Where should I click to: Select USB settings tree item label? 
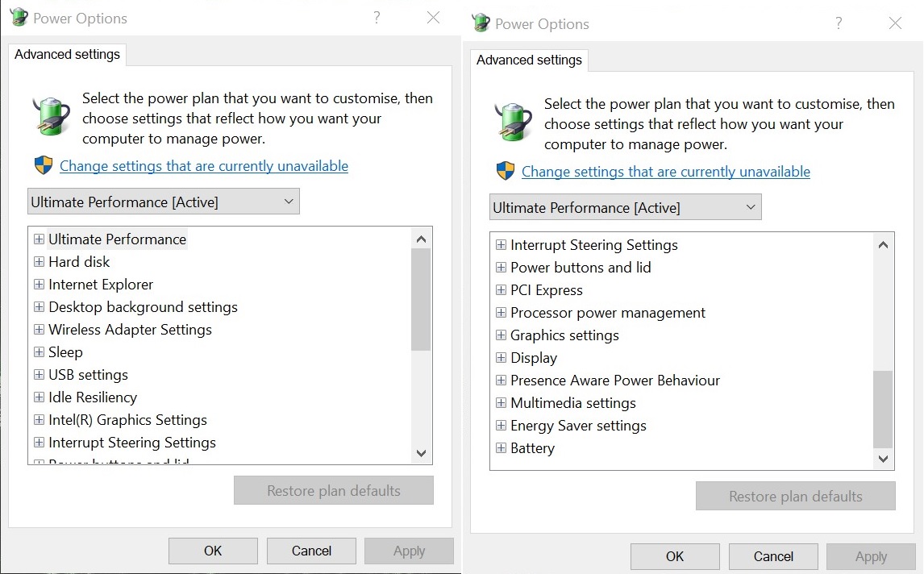(89, 375)
